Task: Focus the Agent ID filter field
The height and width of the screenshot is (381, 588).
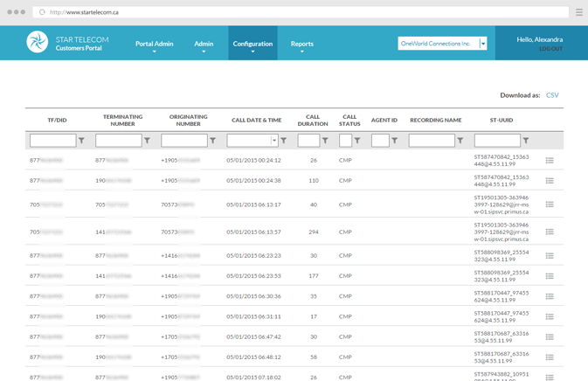Action: click(380, 141)
